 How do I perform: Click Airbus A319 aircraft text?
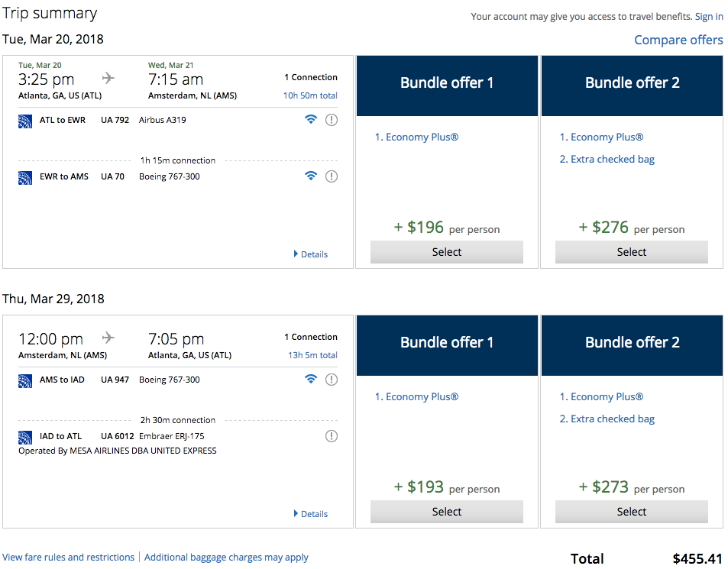click(163, 120)
